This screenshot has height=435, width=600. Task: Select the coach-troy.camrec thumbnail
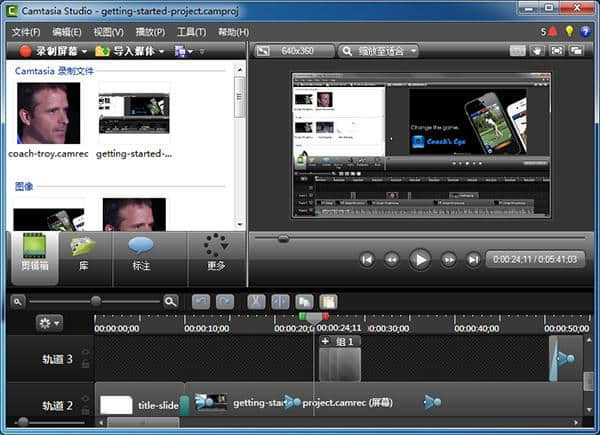(42, 113)
